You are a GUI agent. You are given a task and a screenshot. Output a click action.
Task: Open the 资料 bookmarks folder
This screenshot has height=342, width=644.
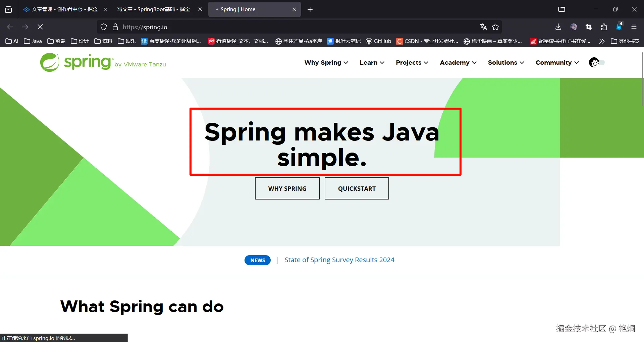[x=103, y=41]
